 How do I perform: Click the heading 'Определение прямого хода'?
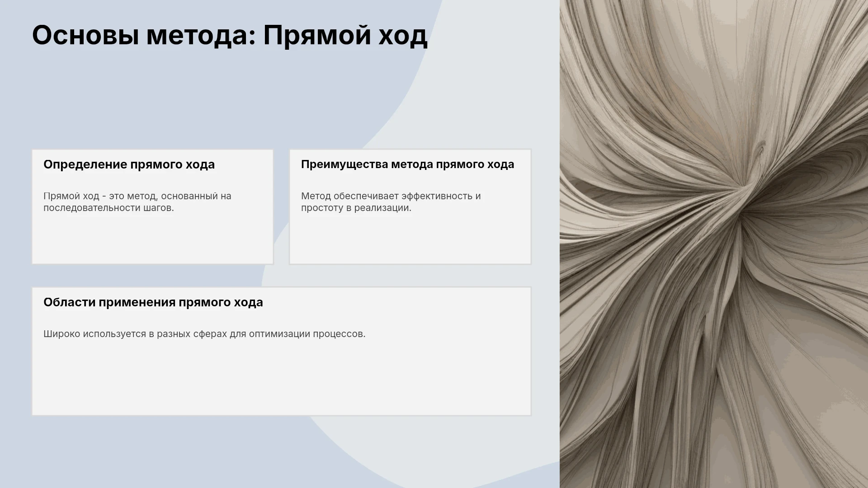pos(129,164)
